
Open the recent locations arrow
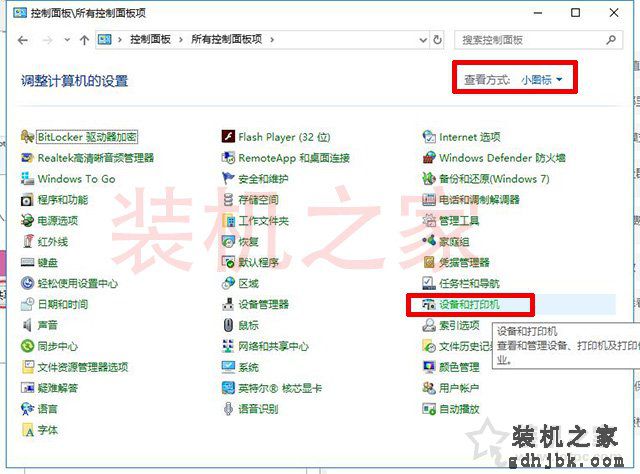(67, 40)
